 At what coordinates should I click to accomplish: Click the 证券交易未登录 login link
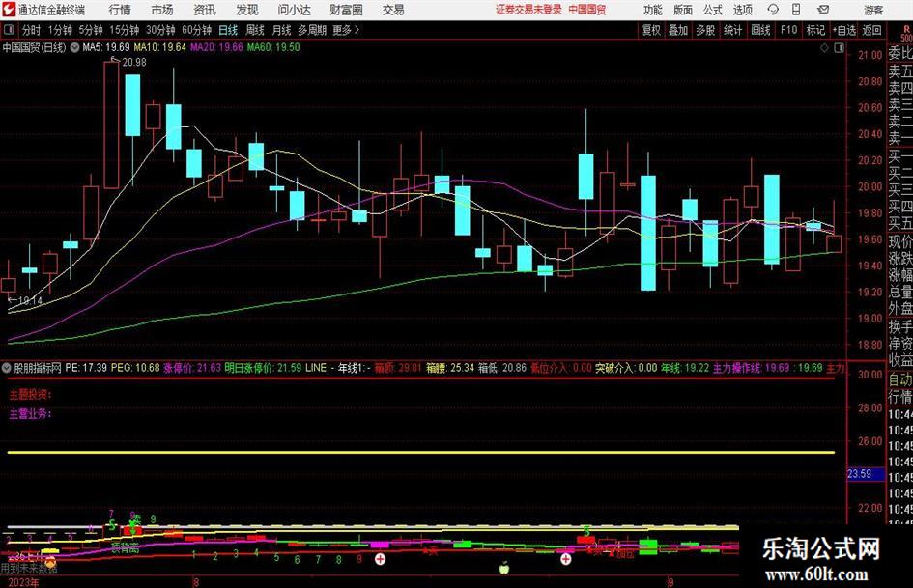528,10
